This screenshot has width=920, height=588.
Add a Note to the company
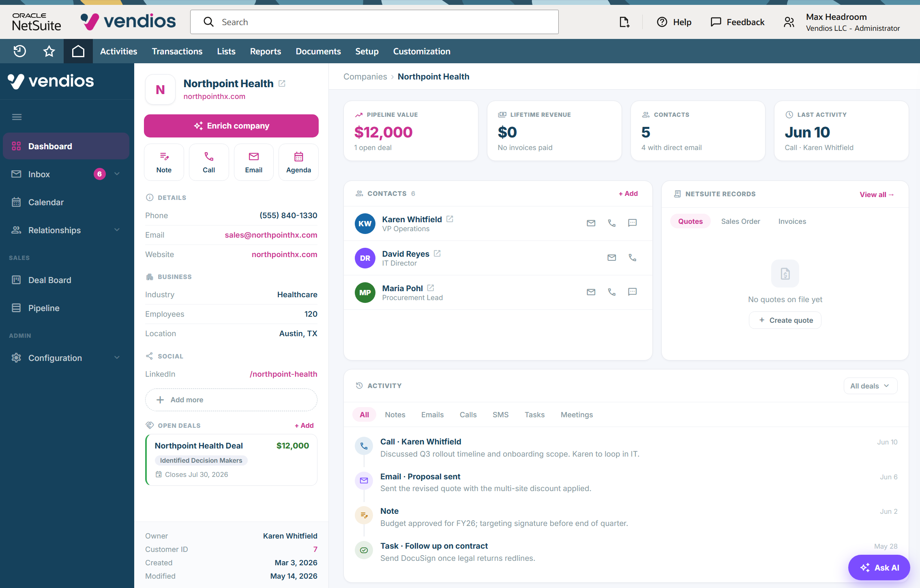pos(164,162)
